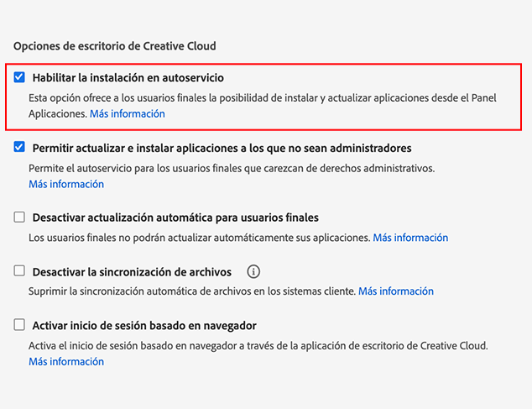The height and width of the screenshot is (409, 532).
Task: Open Más información link under non-administrator updates option
Action: pyautogui.click(x=66, y=184)
